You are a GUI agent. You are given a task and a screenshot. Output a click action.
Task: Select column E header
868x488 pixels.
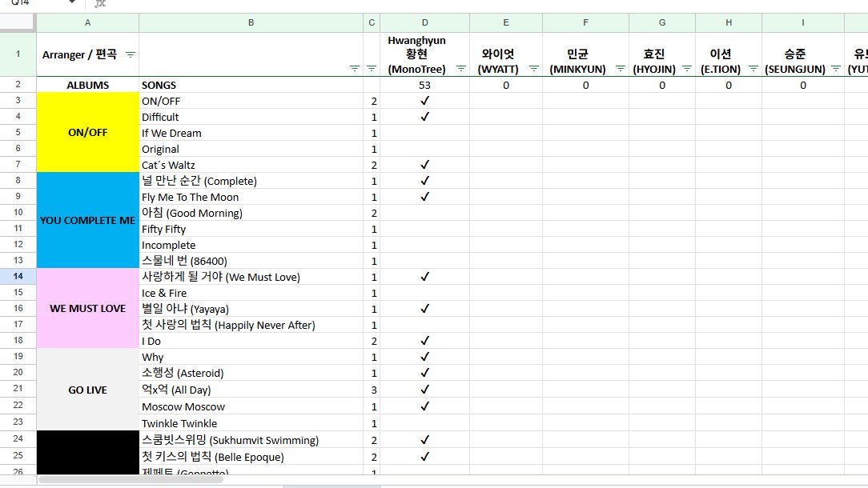click(506, 22)
